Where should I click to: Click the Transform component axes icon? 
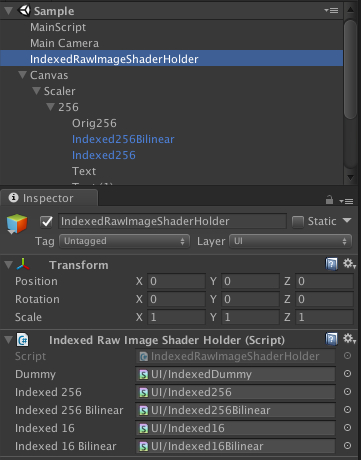click(x=23, y=265)
